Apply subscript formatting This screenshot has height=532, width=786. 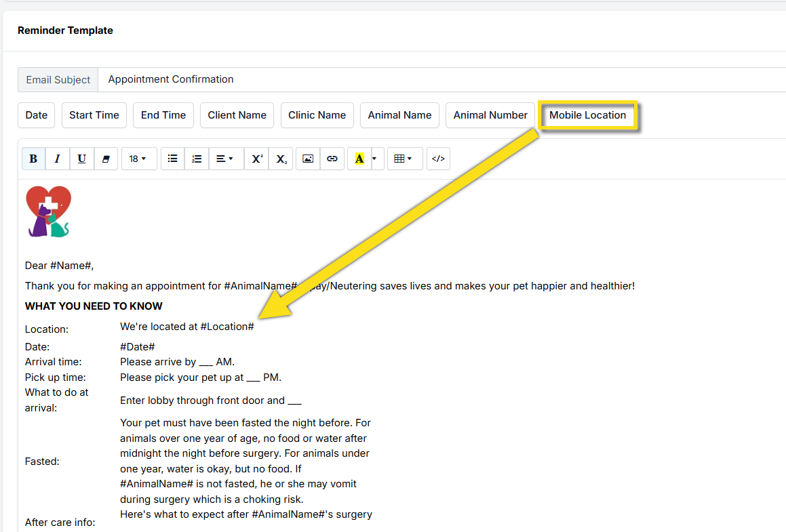(281, 159)
